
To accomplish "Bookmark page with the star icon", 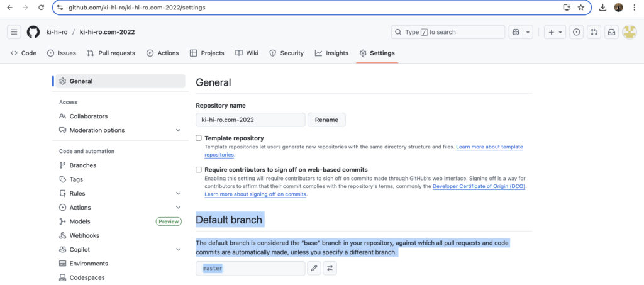I will tap(580, 8).
